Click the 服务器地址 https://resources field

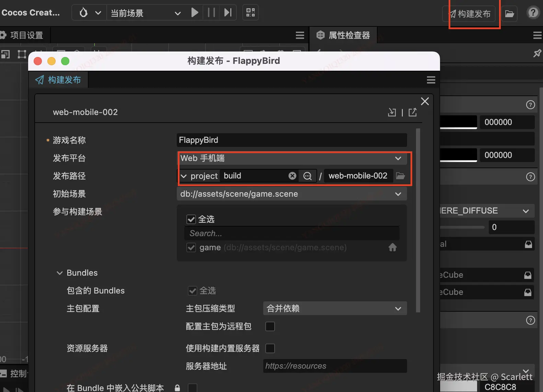tap(335, 366)
